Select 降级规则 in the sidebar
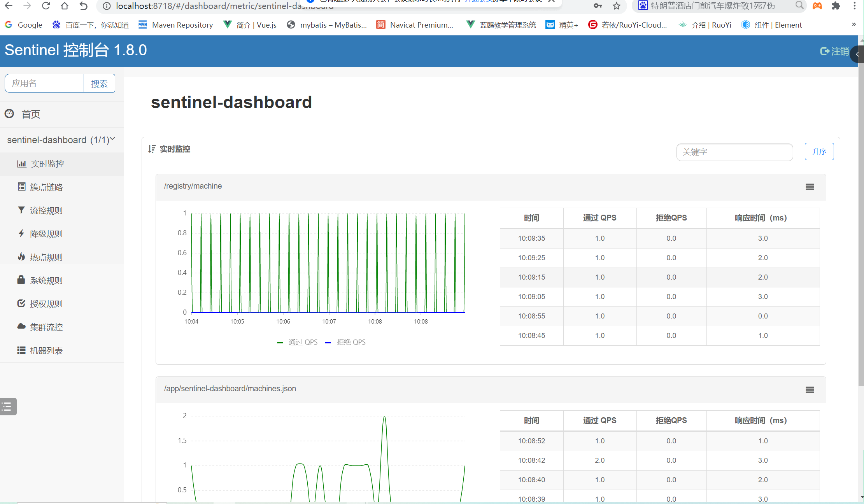 (x=62, y=234)
